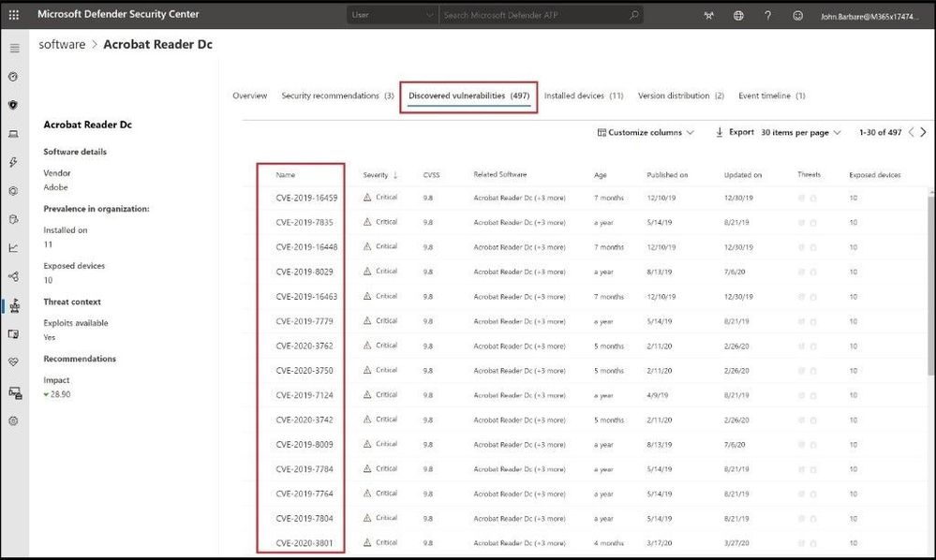Image resolution: width=936 pixels, height=560 pixels.
Task: Switch to Security recommendations tab
Action: point(337,96)
